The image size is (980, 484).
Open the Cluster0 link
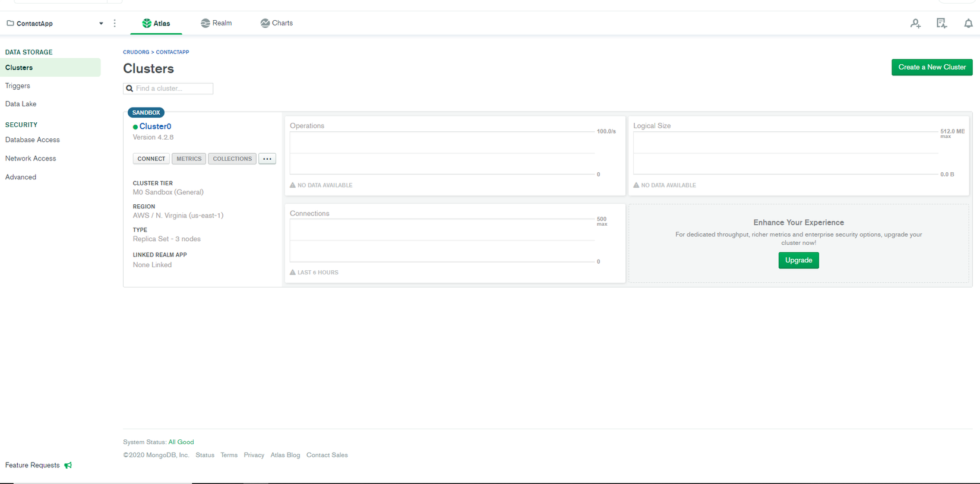click(x=155, y=126)
